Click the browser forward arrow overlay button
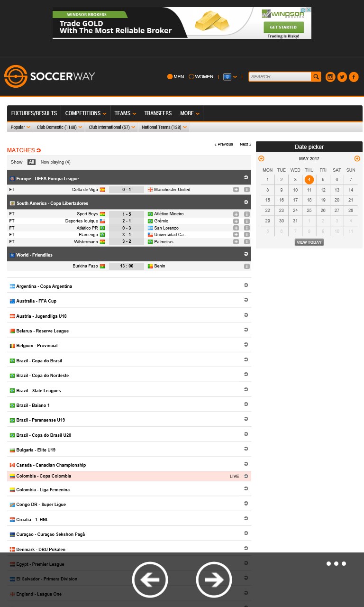The width and height of the screenshot is (364, 607). 214,579
